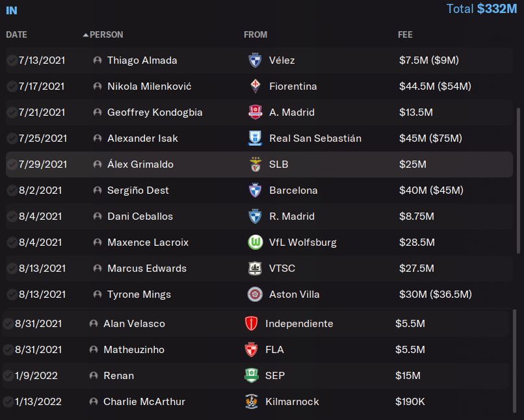
Task: Click the Aston Villa round crest
Action: 255,295
